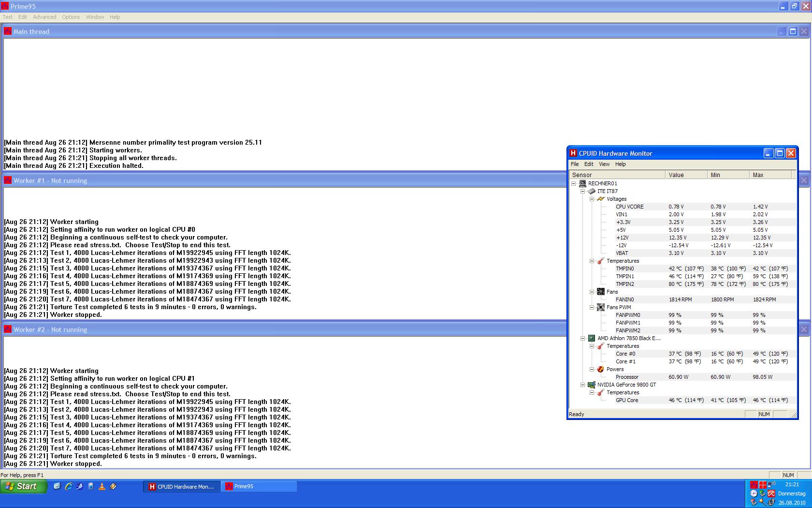
Task: Click the AMD Athlon processor icon
Action: pyautogui.click(x=592, y=338)
